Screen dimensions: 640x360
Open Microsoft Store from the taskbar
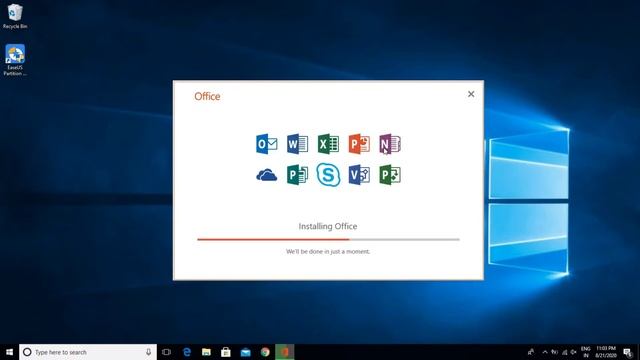click(226, 352)
